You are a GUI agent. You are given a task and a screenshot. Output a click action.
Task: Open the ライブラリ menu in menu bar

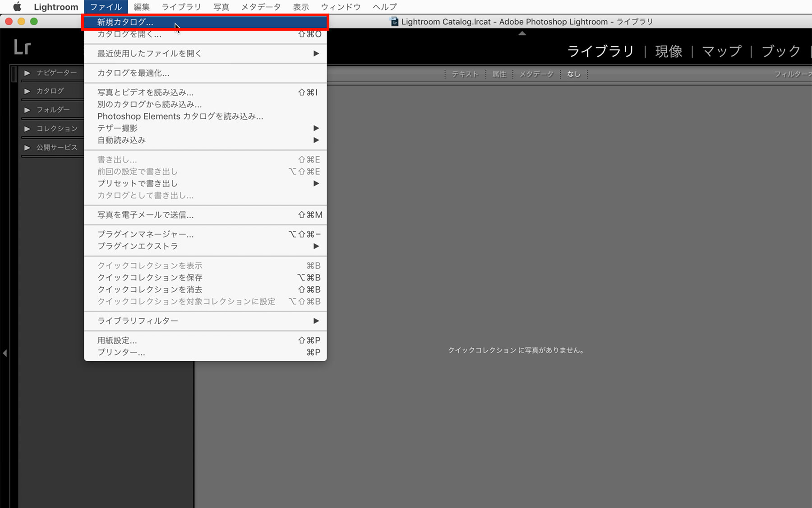click(x=181, y=7)
